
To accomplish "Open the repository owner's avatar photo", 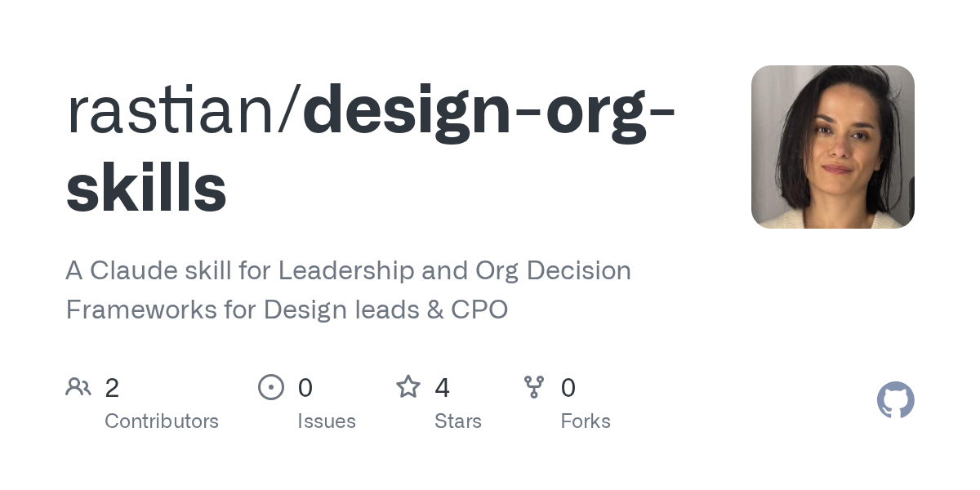I will [x=833, y=147].
